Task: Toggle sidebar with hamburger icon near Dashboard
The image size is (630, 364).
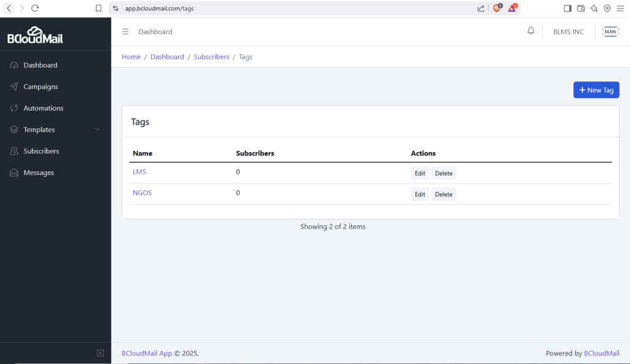Action: click(125, 31)
